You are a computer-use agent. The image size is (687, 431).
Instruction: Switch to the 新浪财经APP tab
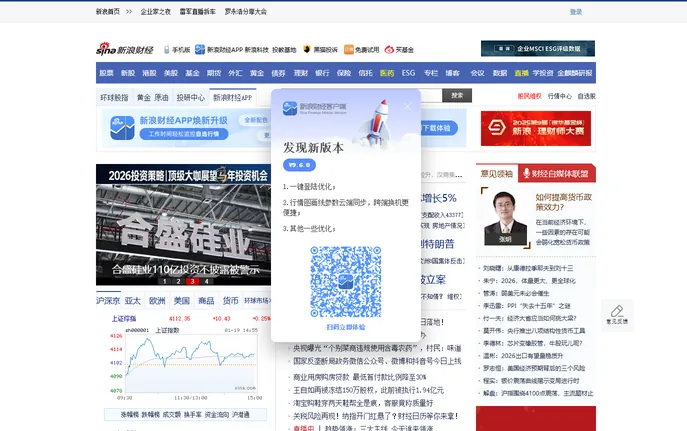click(233, 97)
